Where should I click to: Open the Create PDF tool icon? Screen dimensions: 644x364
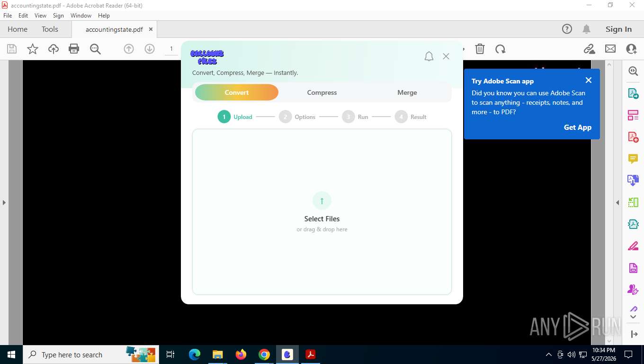tap(633, 137)
